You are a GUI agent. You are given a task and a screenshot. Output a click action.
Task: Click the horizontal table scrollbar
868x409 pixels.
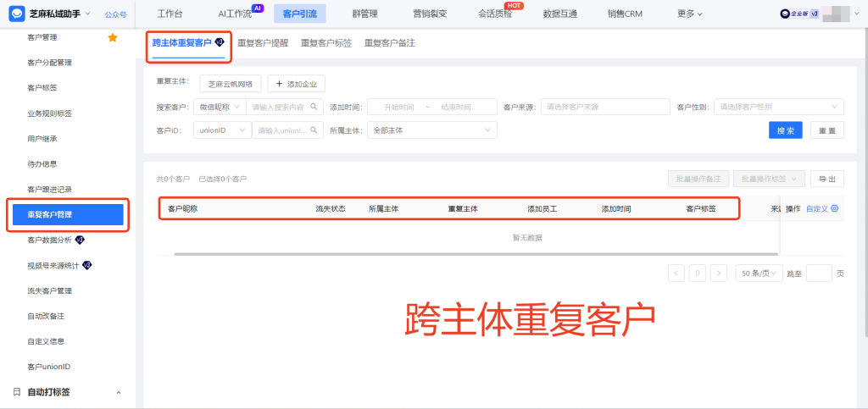(476, 254)
